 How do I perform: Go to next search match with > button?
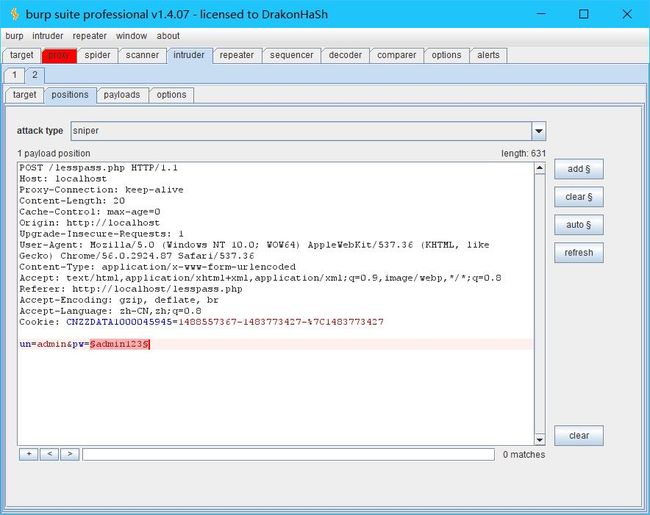pyautogui.click(x=70, y=454)
